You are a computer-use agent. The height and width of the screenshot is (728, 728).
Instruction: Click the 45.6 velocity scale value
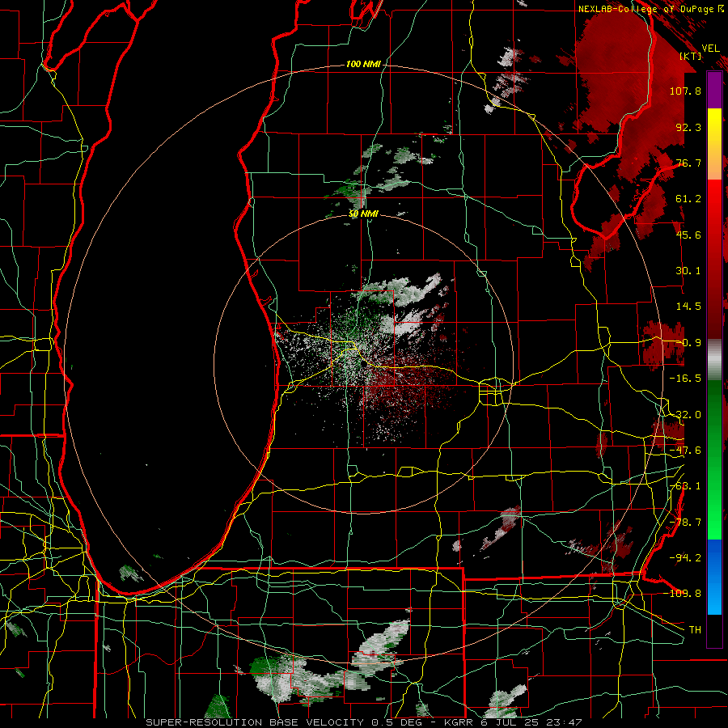point(688,235)
